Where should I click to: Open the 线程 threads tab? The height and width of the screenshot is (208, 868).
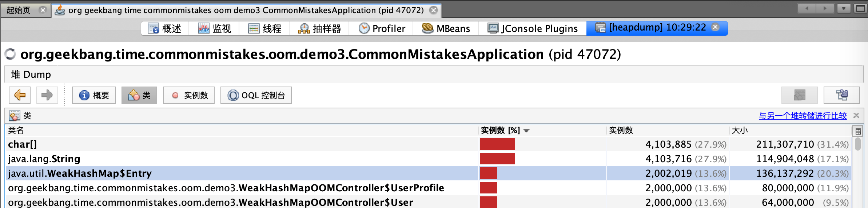265,28
